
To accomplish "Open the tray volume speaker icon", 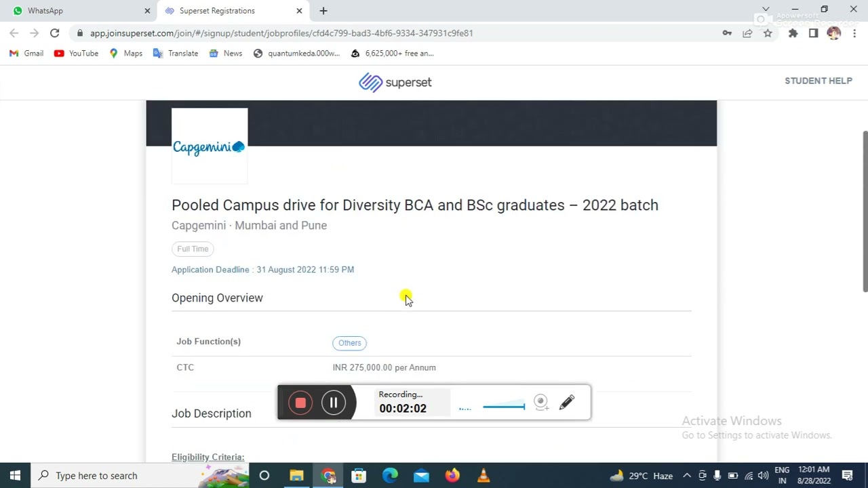I will click(x=764, y=476).
